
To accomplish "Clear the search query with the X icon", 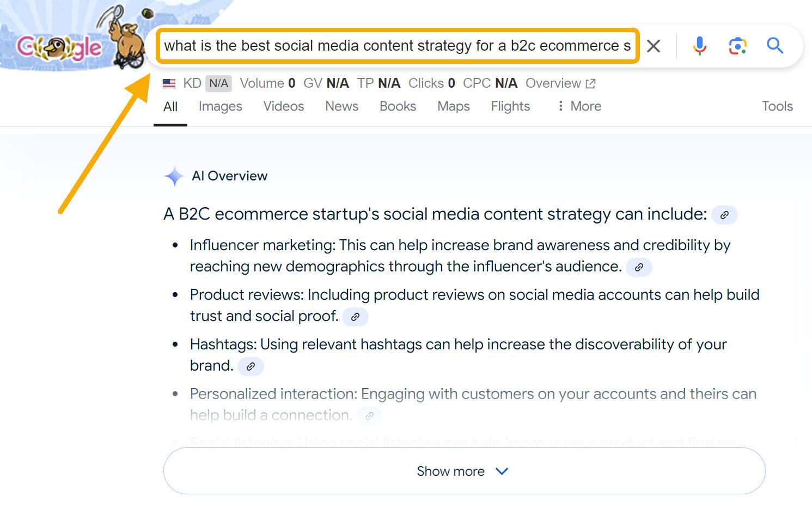I will [x=654, y=46].
